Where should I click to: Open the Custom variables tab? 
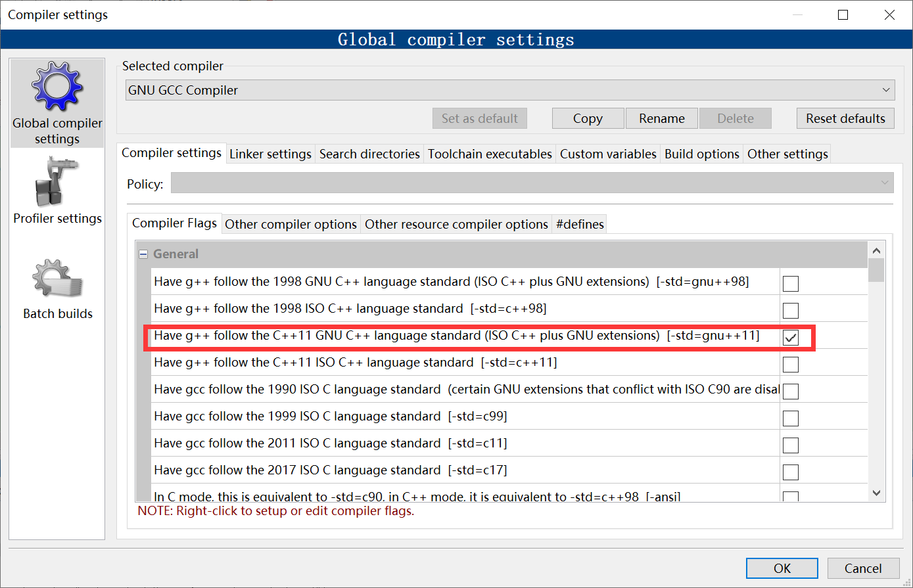pos(608,154)
